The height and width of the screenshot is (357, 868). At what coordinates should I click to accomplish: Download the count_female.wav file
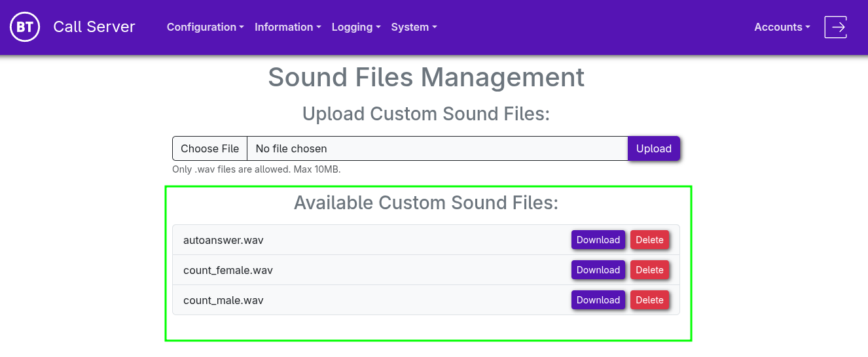598,270
